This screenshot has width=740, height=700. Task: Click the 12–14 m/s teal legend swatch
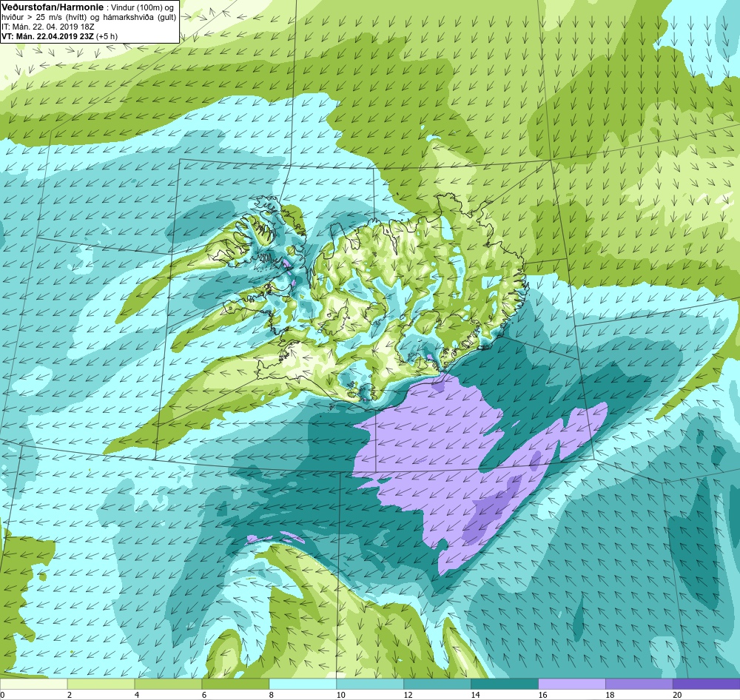pyautogui.click(x=437, y=684)
